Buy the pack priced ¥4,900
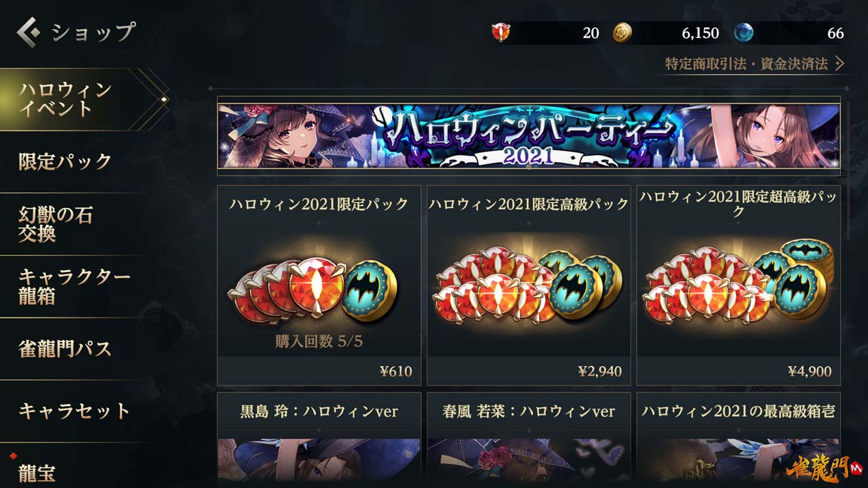 738,285
